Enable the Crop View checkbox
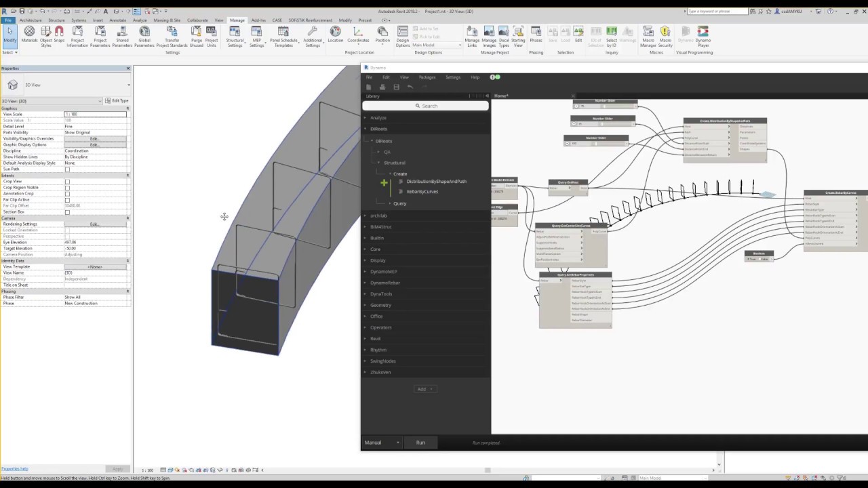The width and height of the screenshot is (868, 488). click(x=67, y=182)
